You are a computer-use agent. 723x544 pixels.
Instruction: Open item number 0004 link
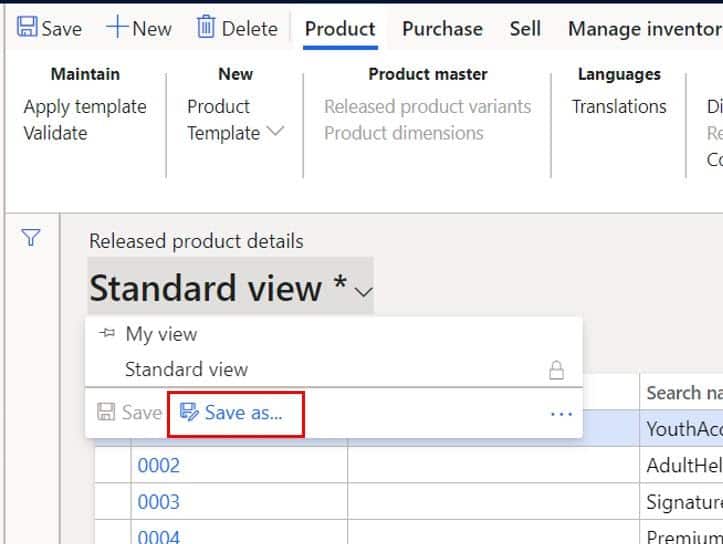pos(158,536)
